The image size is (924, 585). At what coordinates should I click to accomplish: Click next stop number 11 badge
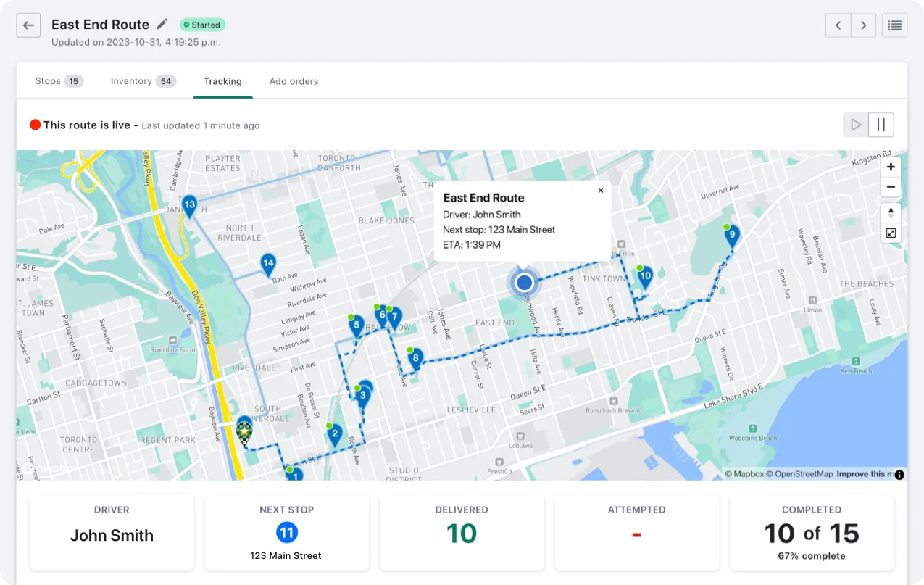287,534
